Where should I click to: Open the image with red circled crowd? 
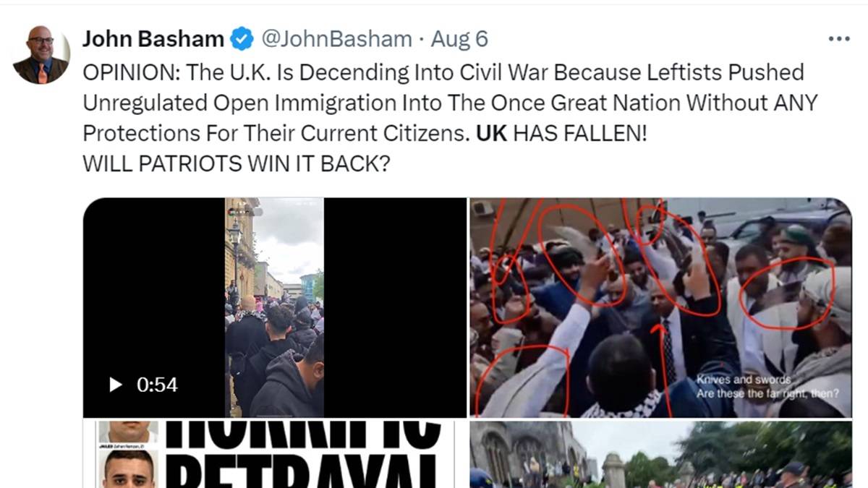coord(660,308)
